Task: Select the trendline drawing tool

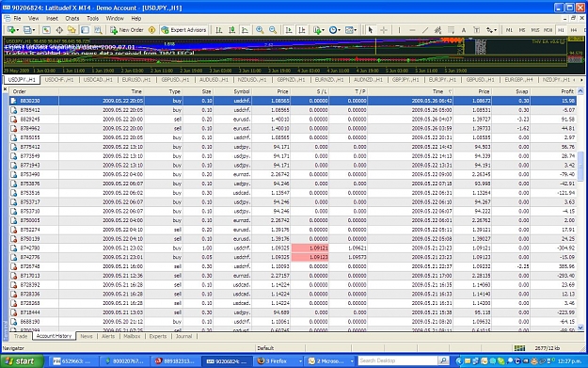Action: (425, 30)
